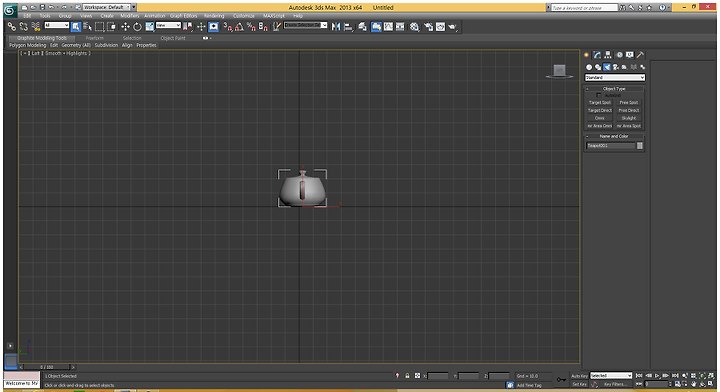Open the key mode Selected dropdown
Screen dimensions: 720x392
[x=611, y=375]
